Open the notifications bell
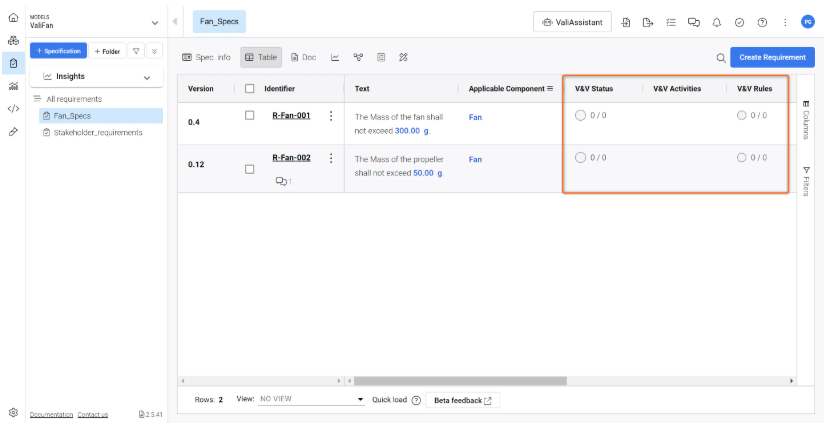The height and width of the screenshot is (425, 827). pyautogui.click(x=716, y=22)
